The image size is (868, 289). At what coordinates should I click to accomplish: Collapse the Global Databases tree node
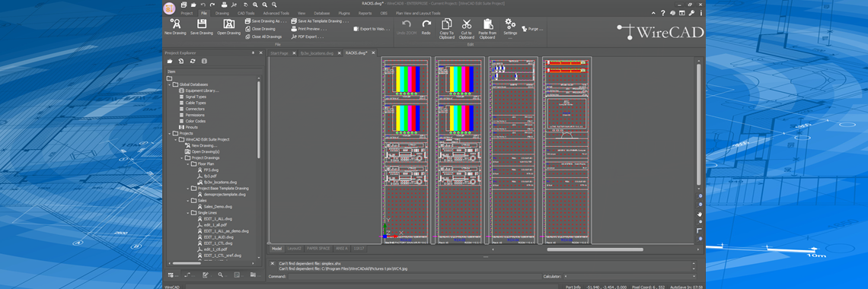[169, 84]
